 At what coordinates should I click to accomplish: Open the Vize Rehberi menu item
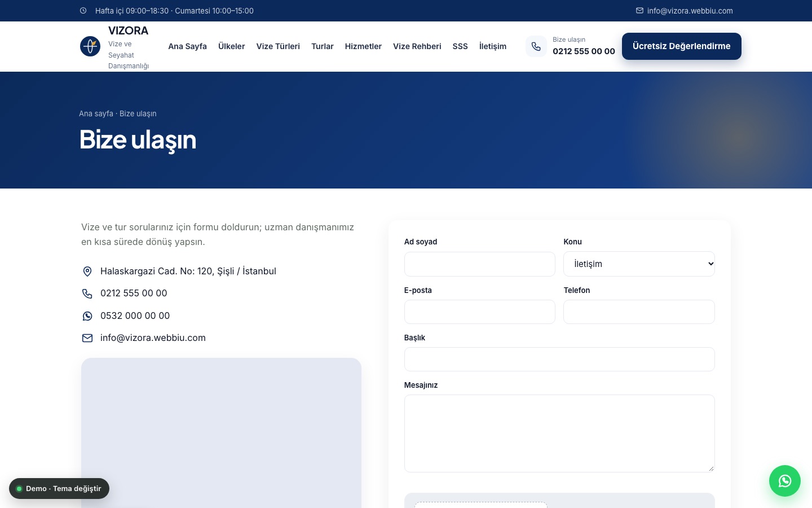[417, 46]
